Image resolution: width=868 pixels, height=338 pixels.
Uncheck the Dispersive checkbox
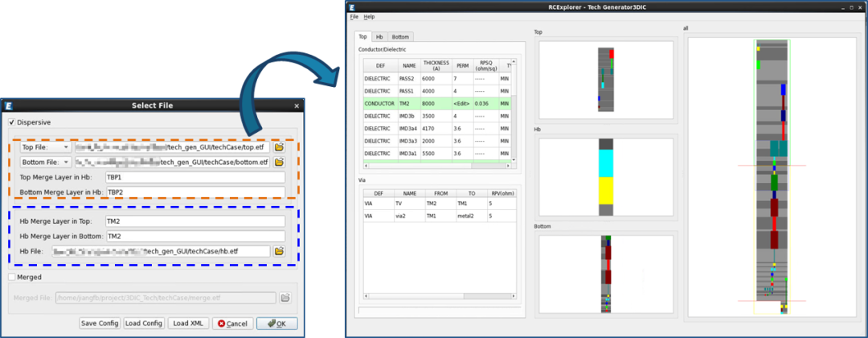12,122
